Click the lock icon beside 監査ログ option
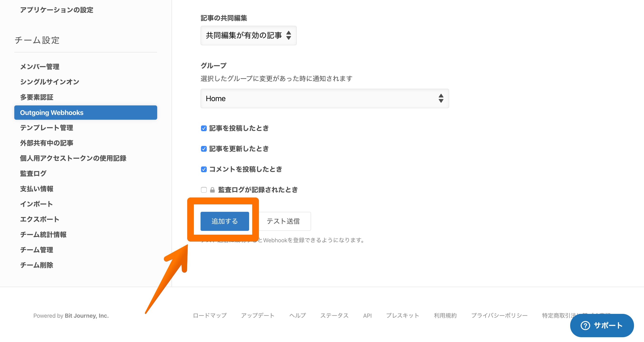 click(212, 190)
